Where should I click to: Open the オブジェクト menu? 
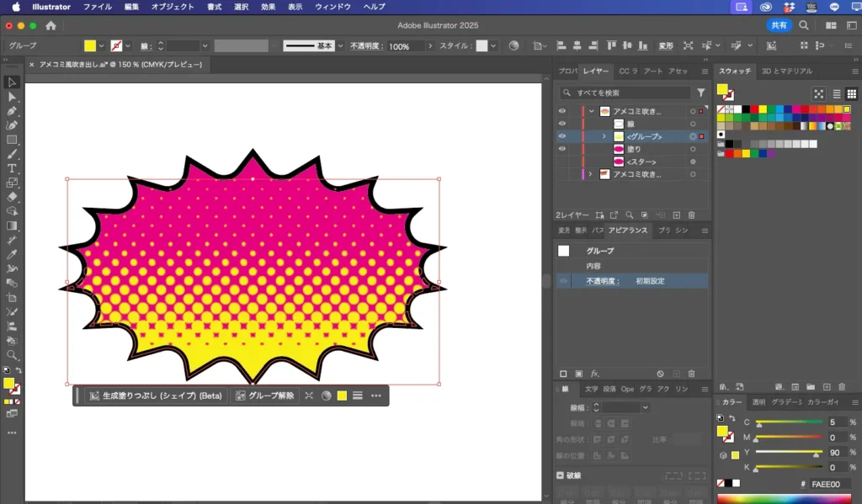tap(172, 7)
